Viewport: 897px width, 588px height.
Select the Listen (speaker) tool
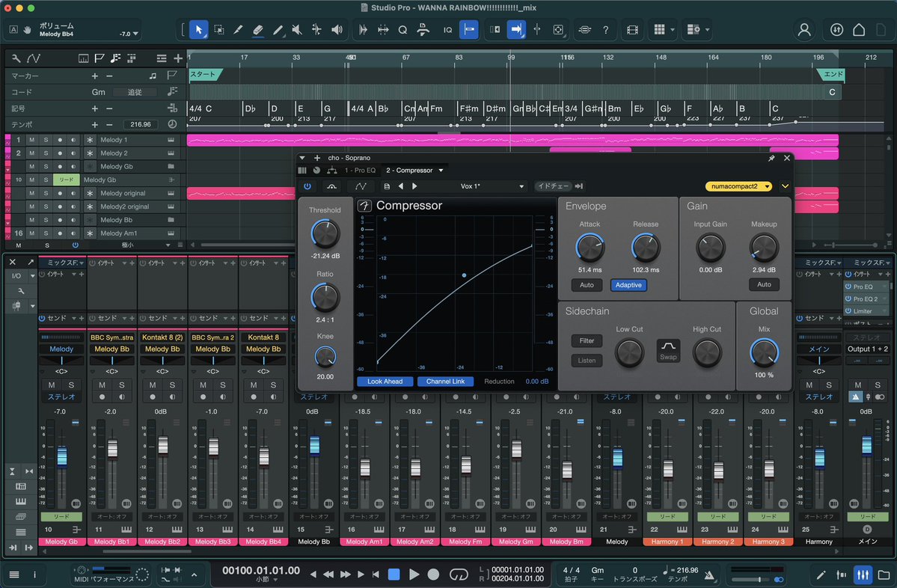tap(337, 30)
